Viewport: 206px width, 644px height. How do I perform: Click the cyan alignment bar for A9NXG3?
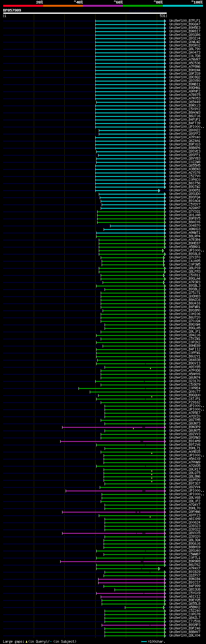pyautogui.click(x=135, y=229)
